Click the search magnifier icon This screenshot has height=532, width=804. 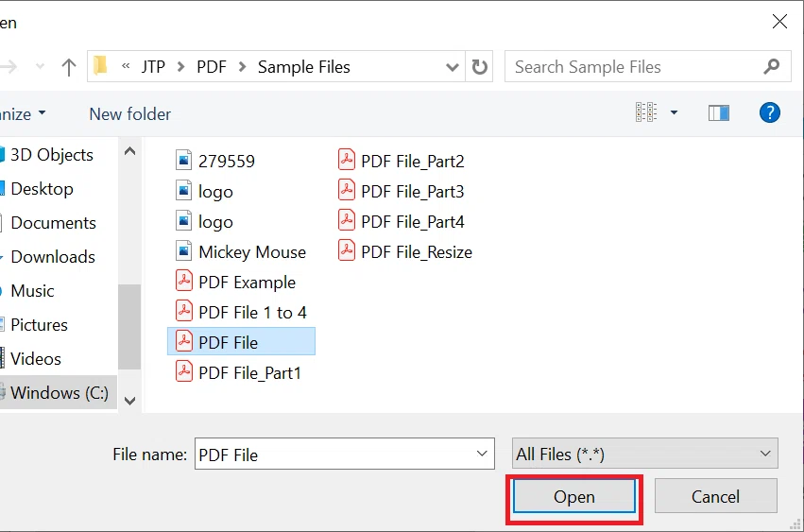[x=771, y=67]
